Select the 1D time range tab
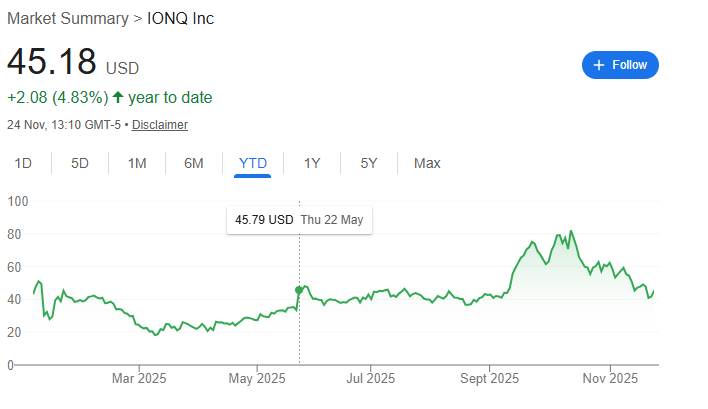708x409 pixels. pyautogui.click(x=23, y=163)
